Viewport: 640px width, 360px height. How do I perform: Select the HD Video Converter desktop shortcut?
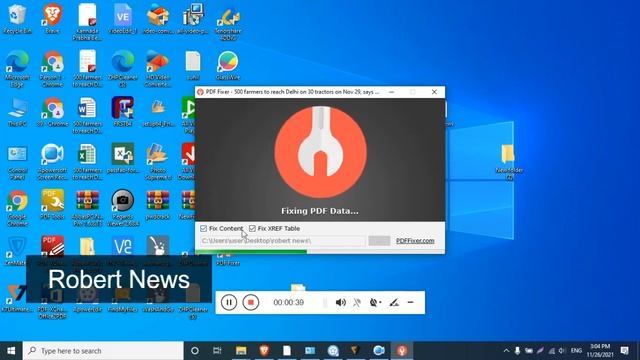tap(158, 69)
